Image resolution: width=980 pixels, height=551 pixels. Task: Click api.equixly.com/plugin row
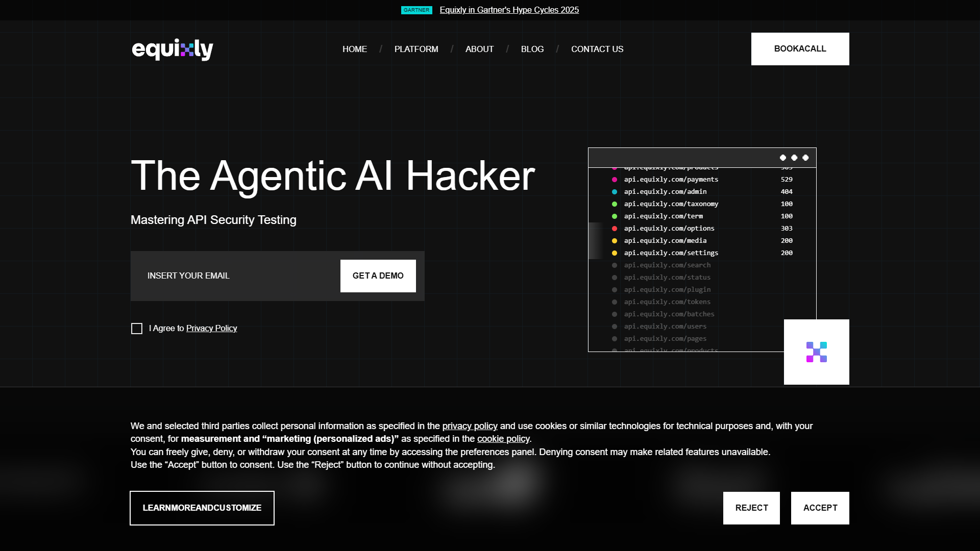click(702, 290)
